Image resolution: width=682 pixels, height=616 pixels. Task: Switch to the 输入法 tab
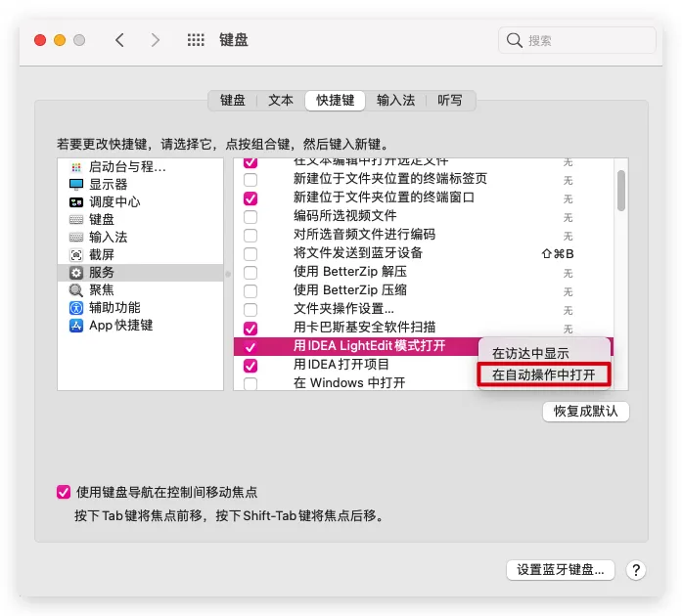395,101
